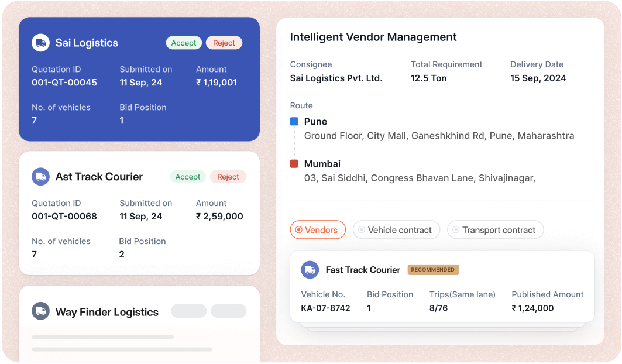Screen dimensions: 622x364
Task: Select the Vendors option
Action: click(318, 230)
